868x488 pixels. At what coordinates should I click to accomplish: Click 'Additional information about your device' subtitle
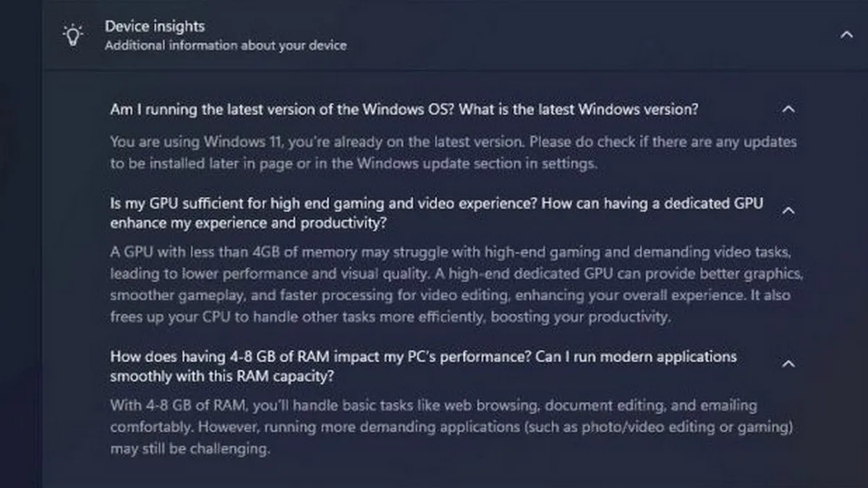pos(225,46)
